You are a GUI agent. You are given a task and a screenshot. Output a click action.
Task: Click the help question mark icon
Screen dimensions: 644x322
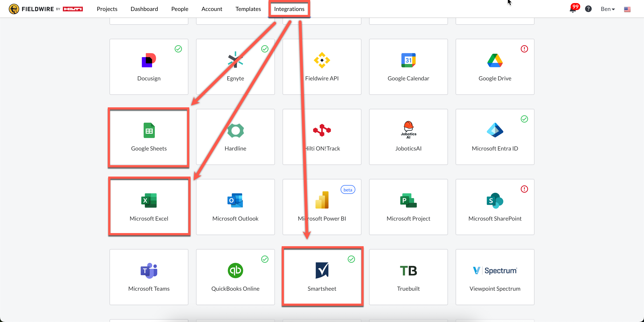point(588,9)
